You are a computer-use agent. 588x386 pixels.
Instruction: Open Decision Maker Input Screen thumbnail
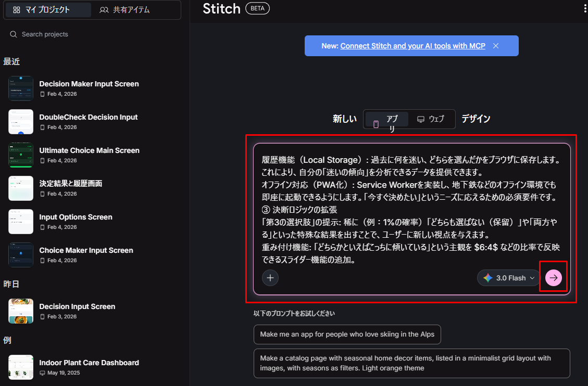coord(21,88)
